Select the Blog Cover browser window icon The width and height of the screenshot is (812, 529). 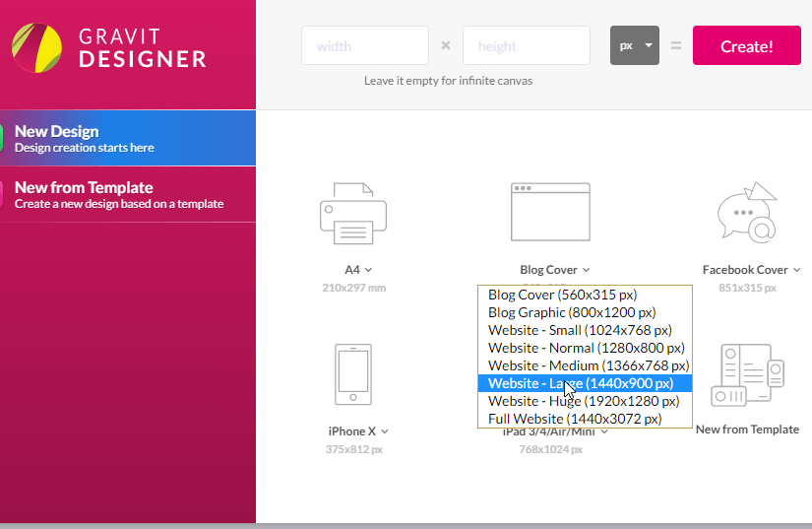[550, 212]
